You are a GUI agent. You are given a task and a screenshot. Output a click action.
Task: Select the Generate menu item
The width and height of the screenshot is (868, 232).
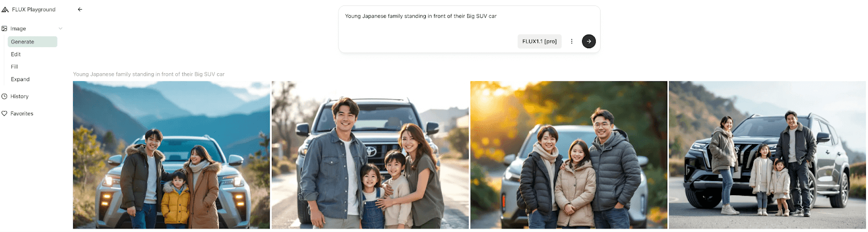33,42
